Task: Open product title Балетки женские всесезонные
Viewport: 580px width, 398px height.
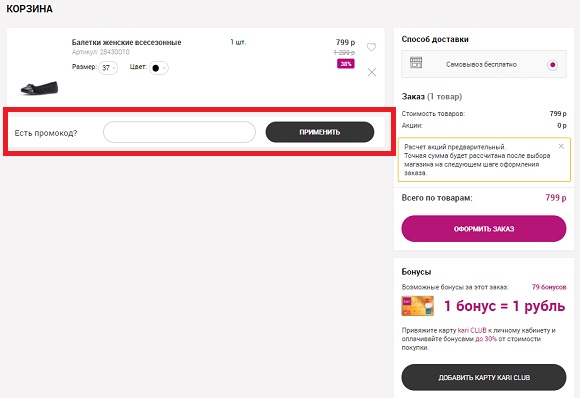Action: point(127,42)
